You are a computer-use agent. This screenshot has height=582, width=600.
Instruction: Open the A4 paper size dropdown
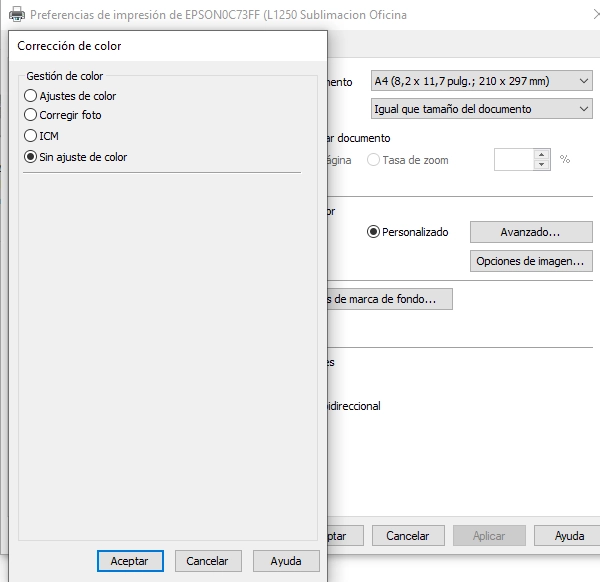tap(481, 81)
